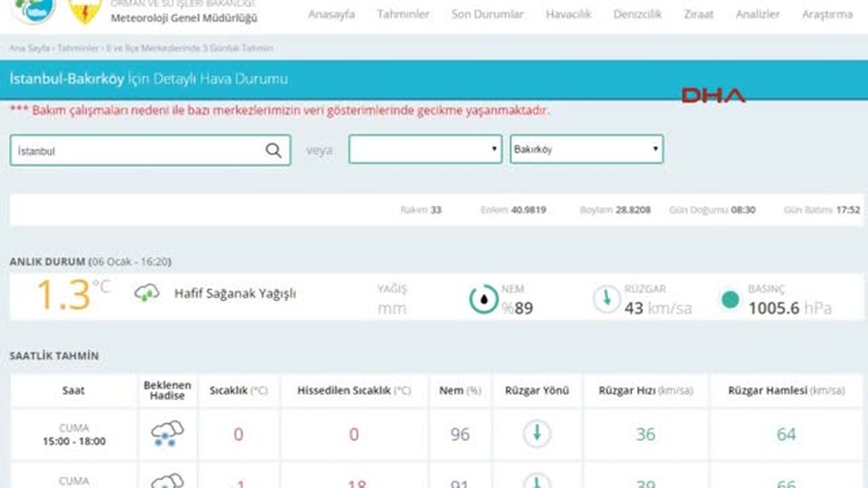Open the Son Durumlar menu
The image size is (868, 488).
(x=488, y=14)
